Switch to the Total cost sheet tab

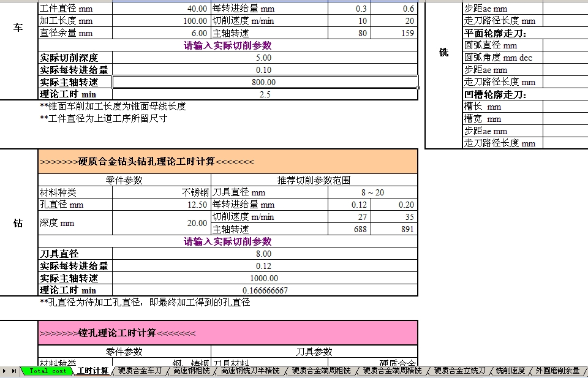coord(47,371)
